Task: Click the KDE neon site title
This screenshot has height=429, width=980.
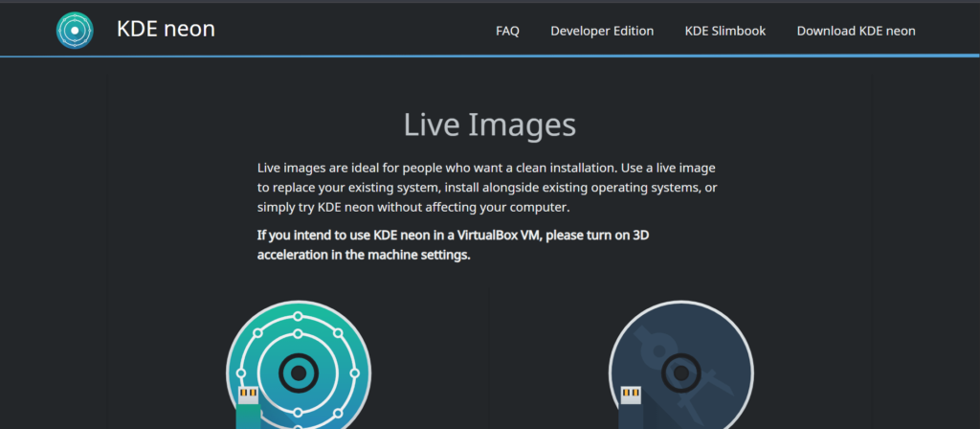Action: tap(166, 30)
